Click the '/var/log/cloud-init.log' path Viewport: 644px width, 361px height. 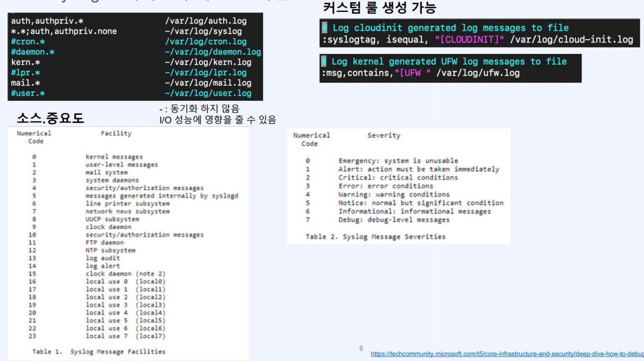[x=572, y=40]
